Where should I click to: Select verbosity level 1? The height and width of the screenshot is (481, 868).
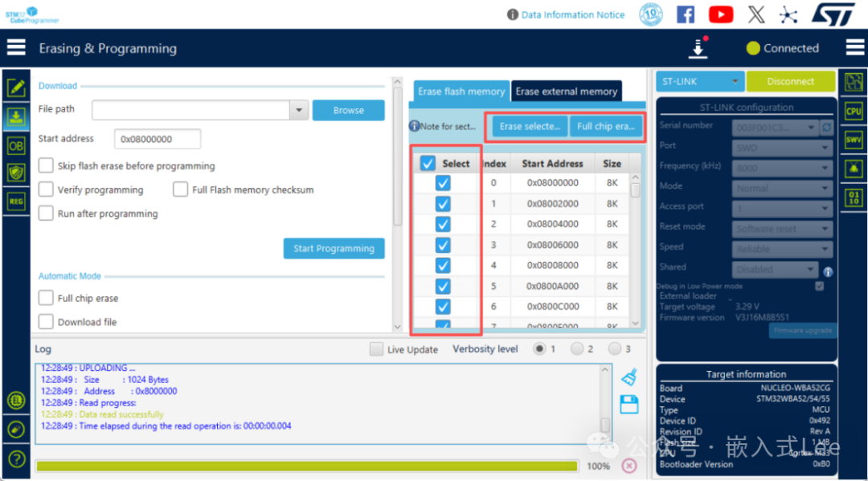tap(539, 349)
